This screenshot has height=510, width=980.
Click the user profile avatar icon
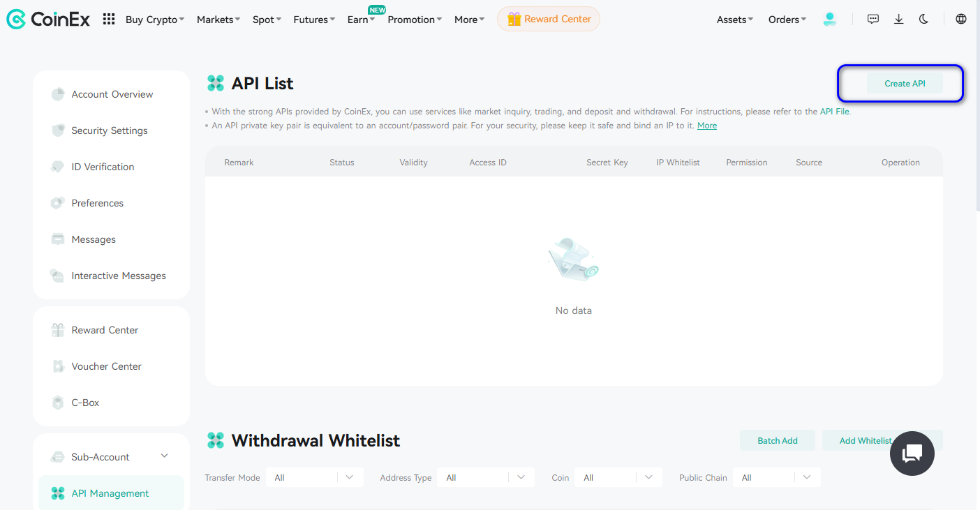point(829,20)
